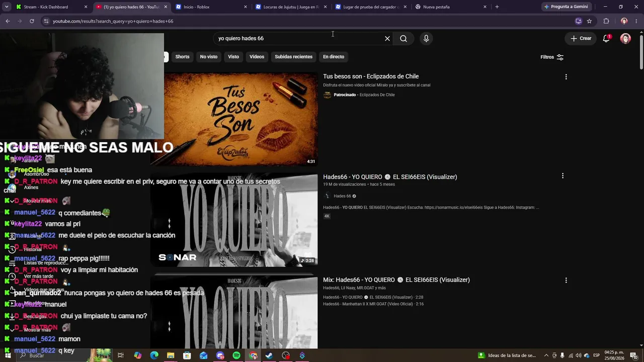View site information icon in address bar
Screen dimensions: 644x362
(x=46, y=21)
